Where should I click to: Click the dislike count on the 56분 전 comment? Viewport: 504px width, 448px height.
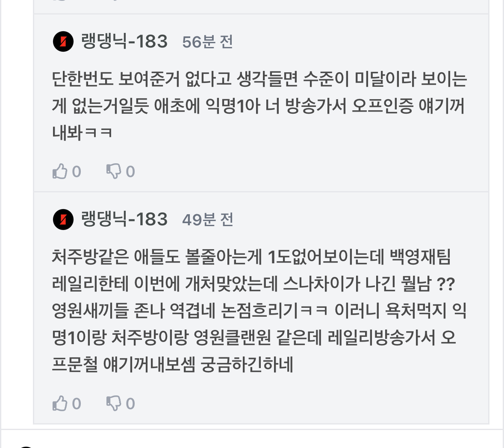point(130,172)
